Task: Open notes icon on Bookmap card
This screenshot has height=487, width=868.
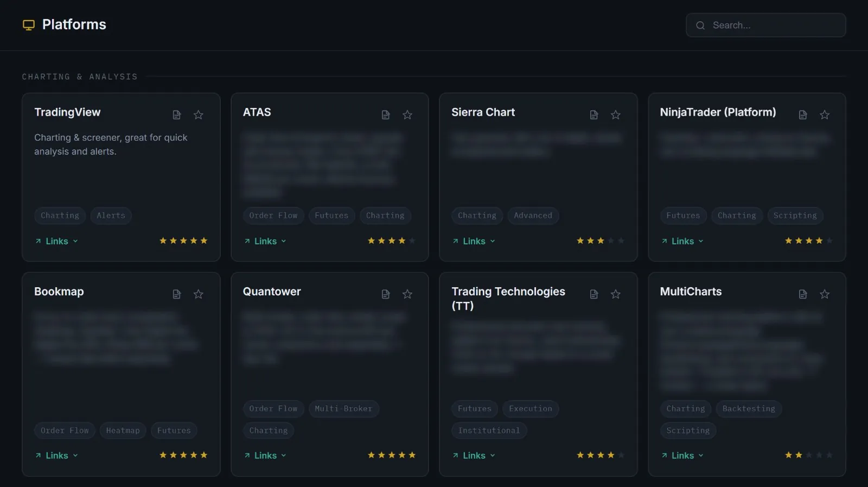Action: 177,294
